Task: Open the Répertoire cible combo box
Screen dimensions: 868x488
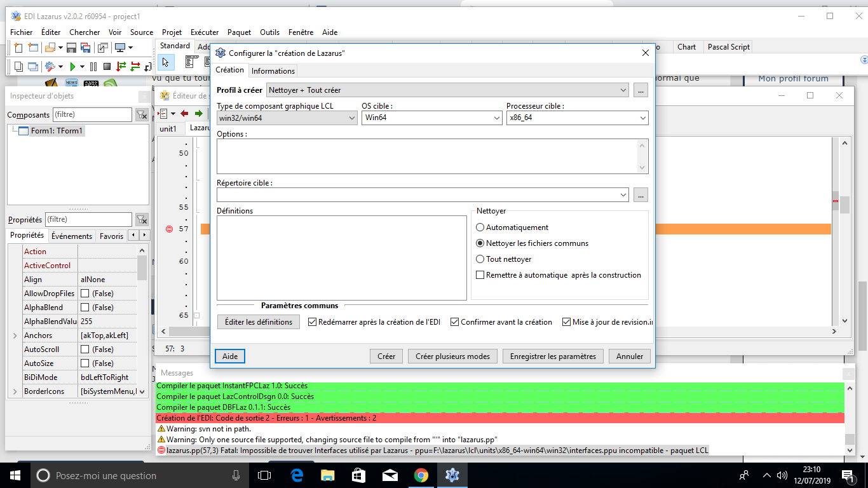Action: click(x=423, y=194)
